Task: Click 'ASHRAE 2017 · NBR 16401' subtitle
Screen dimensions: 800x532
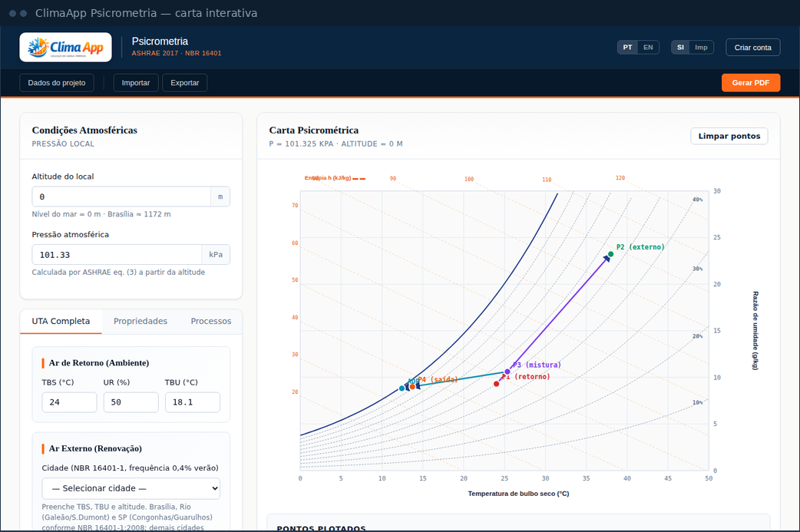Action: (x=177, y=53)
